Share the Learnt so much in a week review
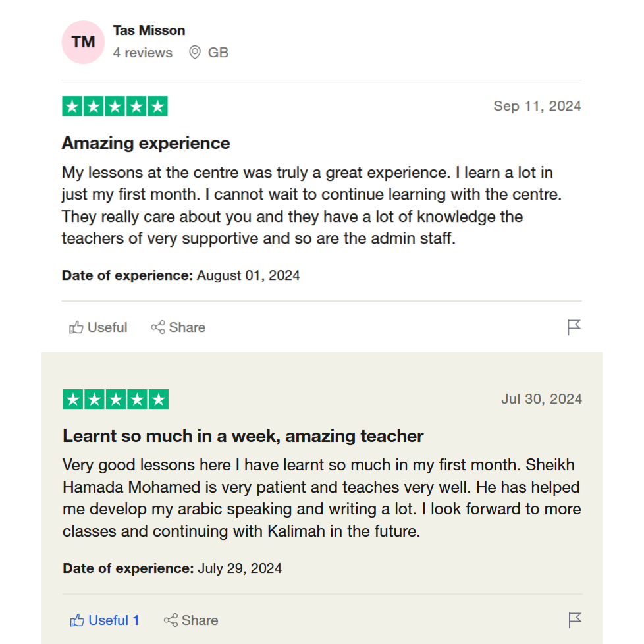644x644 pixels. pos(191,620)
